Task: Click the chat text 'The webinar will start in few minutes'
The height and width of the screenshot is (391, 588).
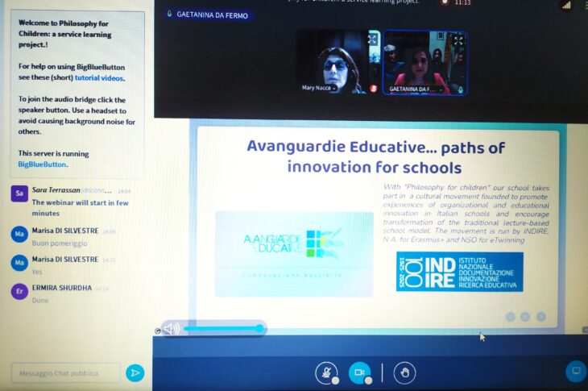Action: click(x=81, y=208)
